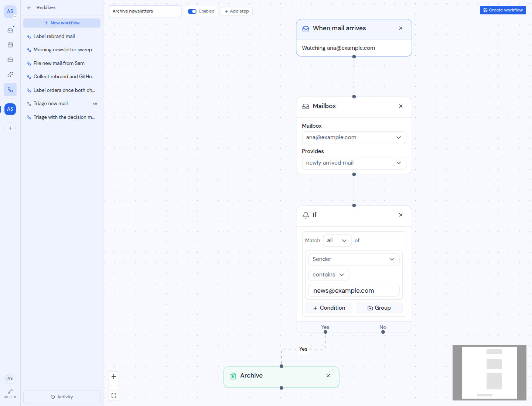Fit the workflow to view
Viewport: 532px width, 406px height.
[x=114, y=396]
